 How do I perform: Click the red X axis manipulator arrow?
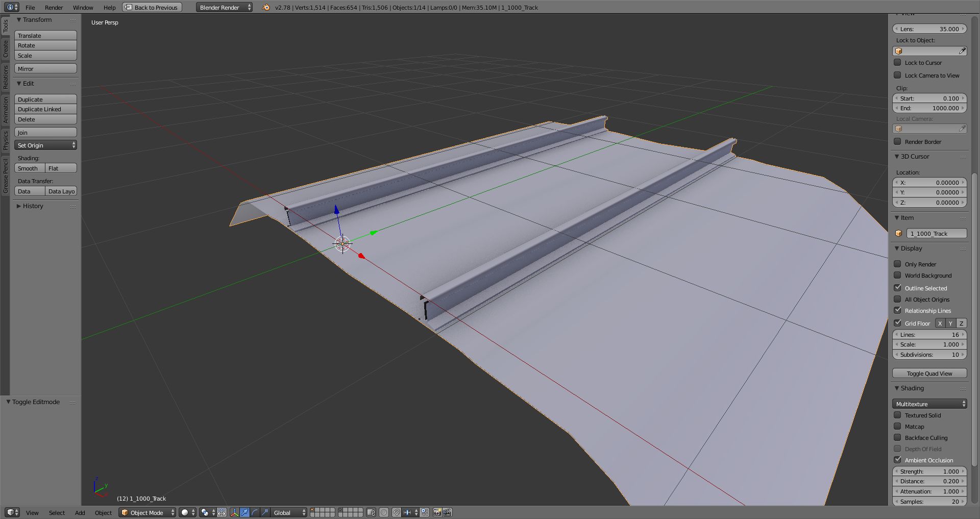click(x=361, y=256)
